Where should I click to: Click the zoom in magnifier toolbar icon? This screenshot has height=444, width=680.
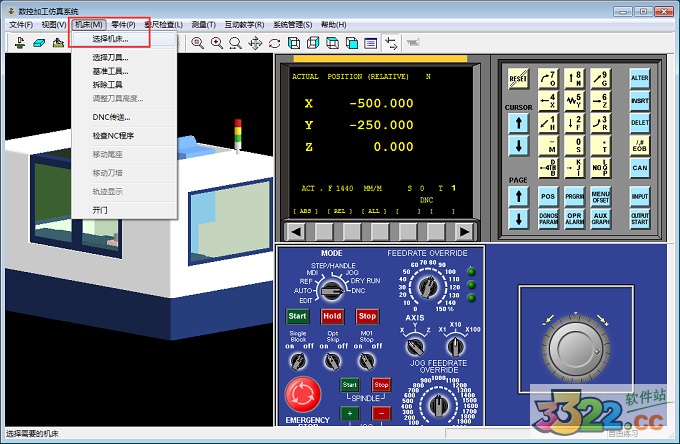[x=216, y=43]
